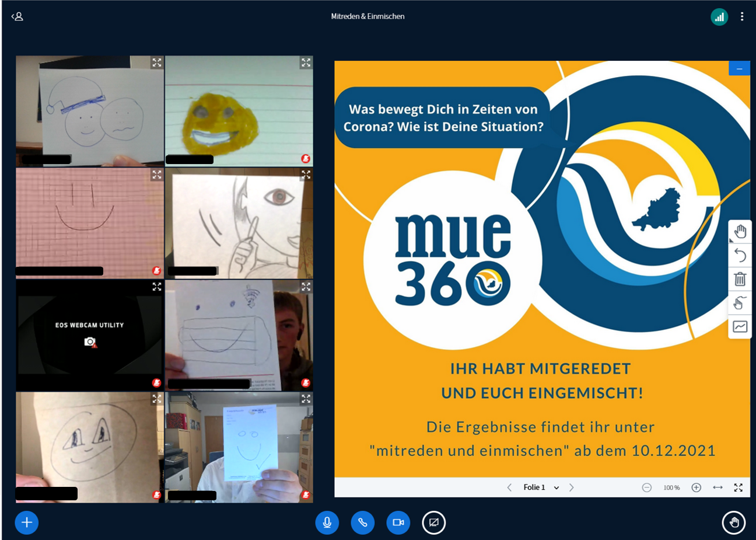The height and width of the screenshot is (540, 756).
Task: Fullscreen the two smiley faces drawing webcam
Action: click(x=157, y=62)
